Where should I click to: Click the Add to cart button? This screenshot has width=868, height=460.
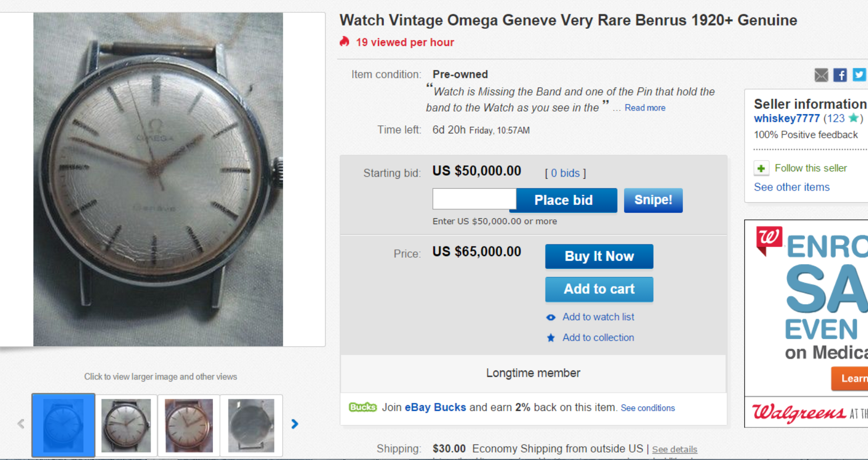(599, 289)
